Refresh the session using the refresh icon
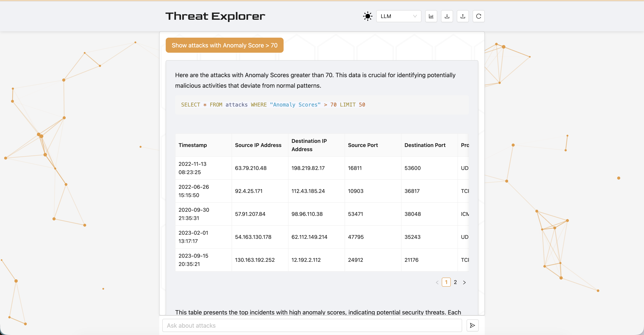The image size is (644, 335). click(x=478, y=16)
